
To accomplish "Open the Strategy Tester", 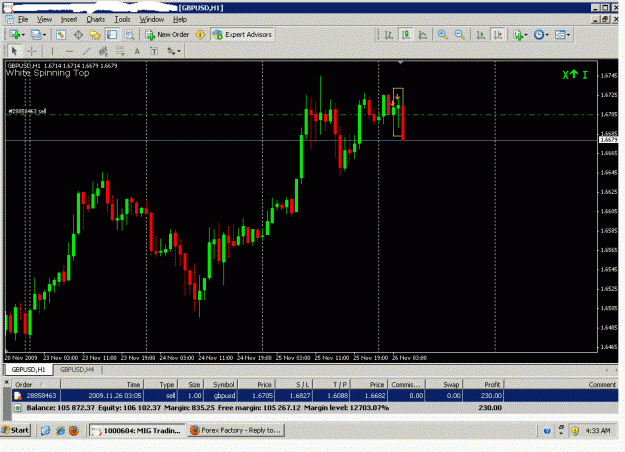I will click(x=129, y=35).
